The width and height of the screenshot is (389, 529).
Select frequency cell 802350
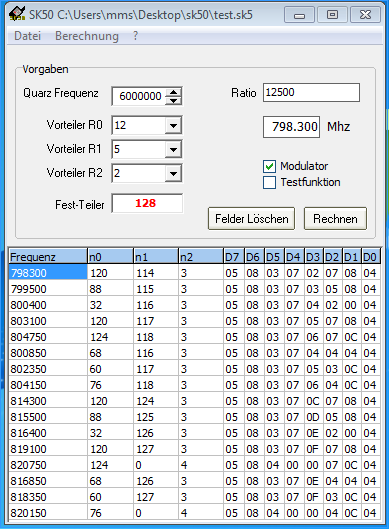(48, 369)
